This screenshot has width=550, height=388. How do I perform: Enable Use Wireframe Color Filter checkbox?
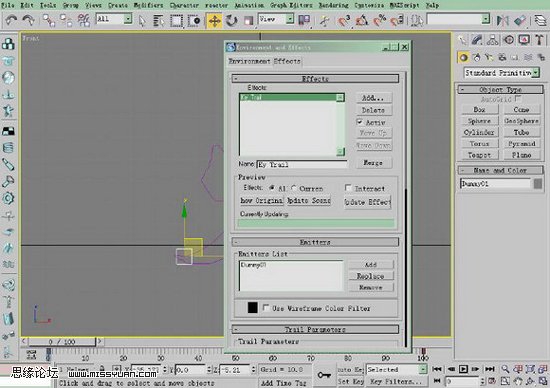pos(266,308)
